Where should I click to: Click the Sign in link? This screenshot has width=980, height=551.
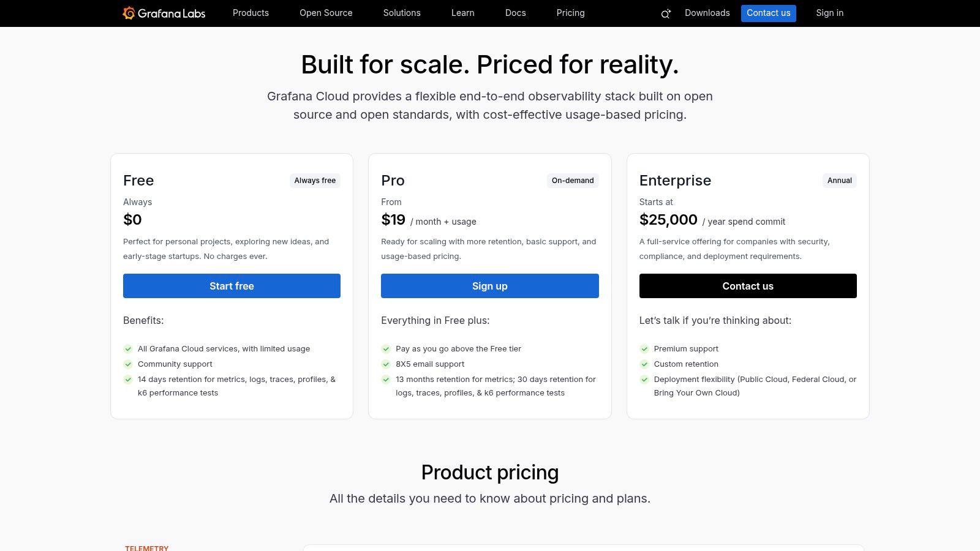point(829,13)
